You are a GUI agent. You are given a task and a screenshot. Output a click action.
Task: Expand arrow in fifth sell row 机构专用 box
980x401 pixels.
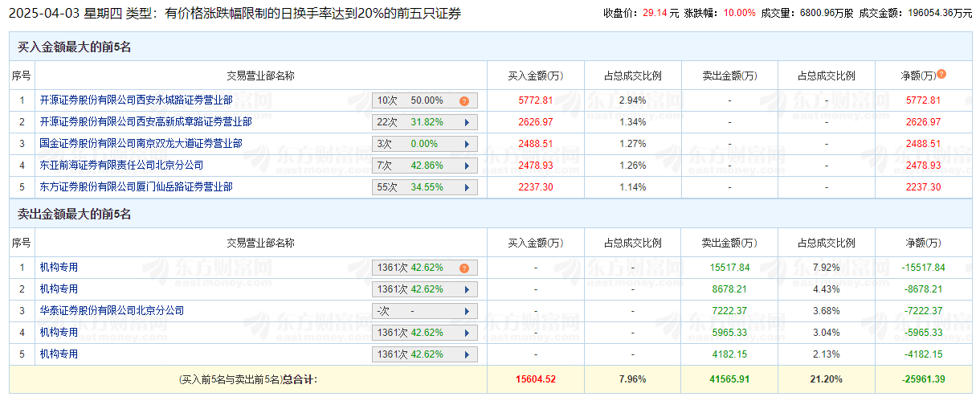(x=466, y=355)
